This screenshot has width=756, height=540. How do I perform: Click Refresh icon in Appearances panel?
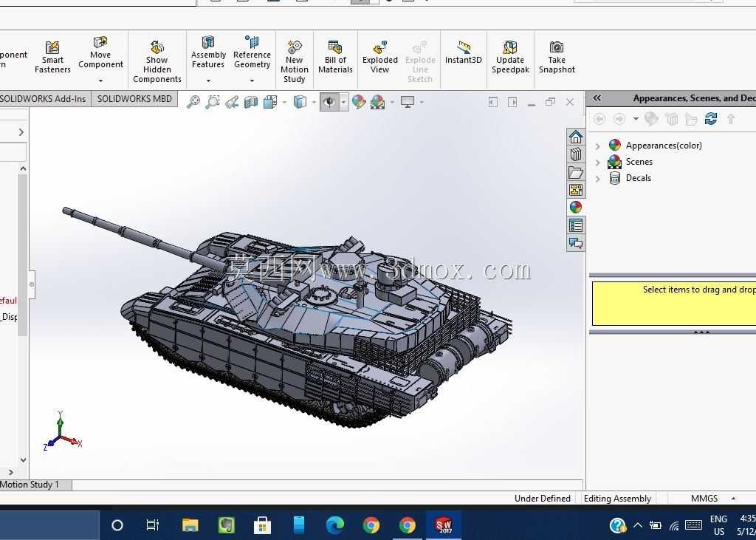711,119
